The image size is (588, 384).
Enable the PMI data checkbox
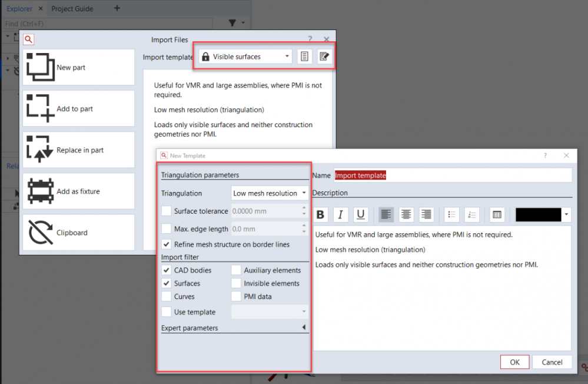click(x=236, y=297)
